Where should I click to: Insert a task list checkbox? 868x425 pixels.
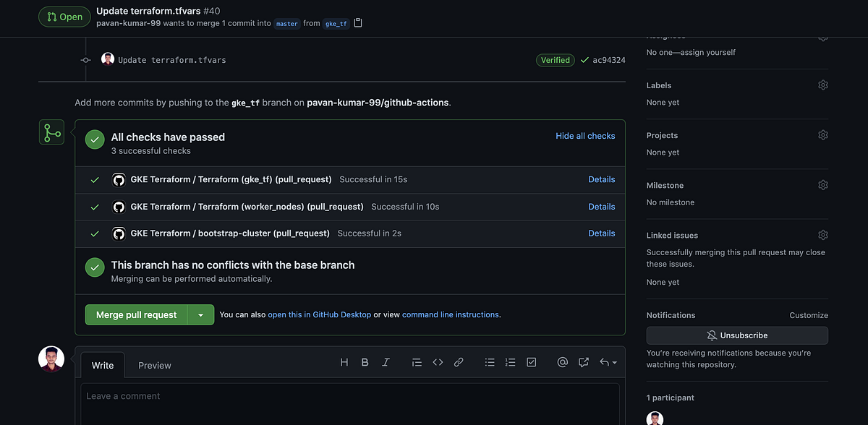(532, 362)
